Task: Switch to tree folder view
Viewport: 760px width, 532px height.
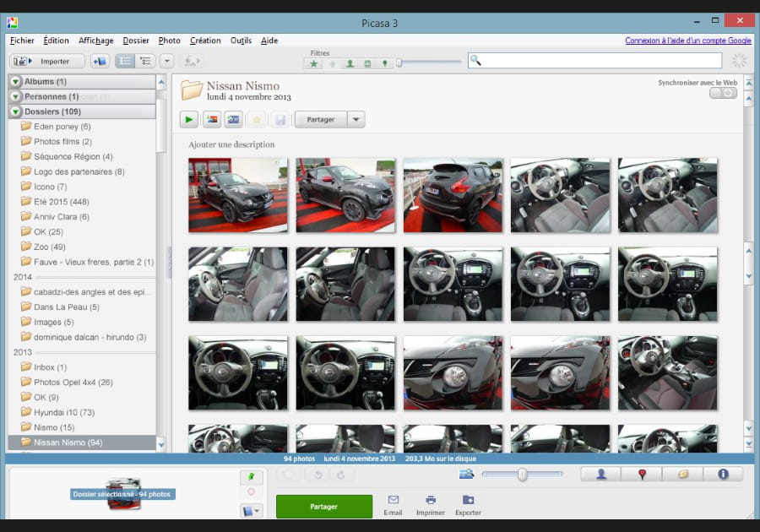Action: pyautogui.click(x=145, y=61)
